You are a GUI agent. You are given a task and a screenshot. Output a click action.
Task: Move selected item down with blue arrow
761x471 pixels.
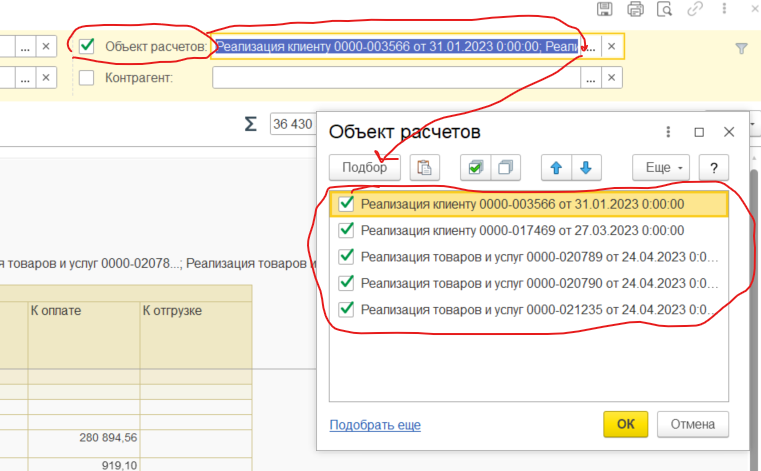pyautogui.click(x=585, y=168)
